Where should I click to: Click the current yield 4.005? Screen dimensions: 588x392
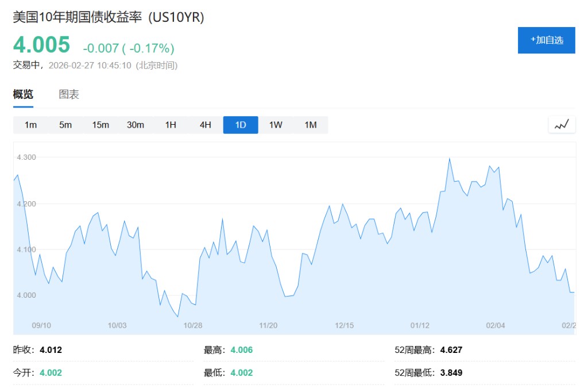click(x=41, y=45)
